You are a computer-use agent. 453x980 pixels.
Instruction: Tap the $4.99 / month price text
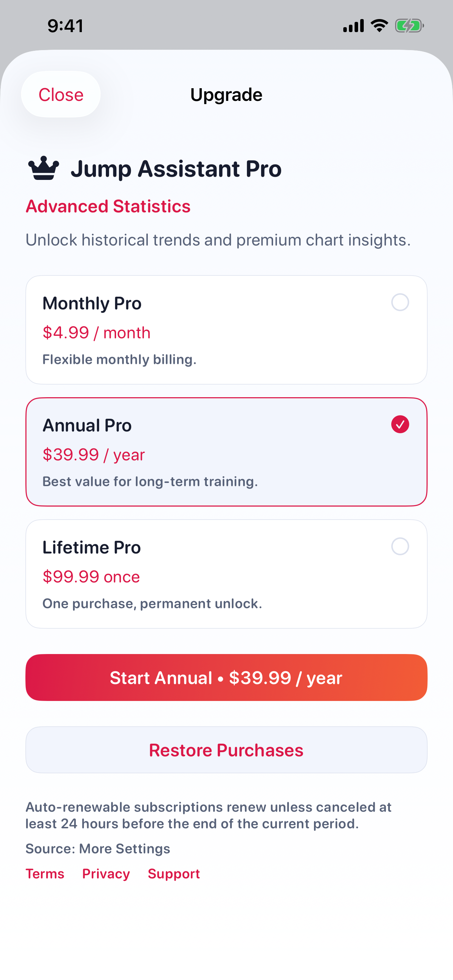[97, 333]
